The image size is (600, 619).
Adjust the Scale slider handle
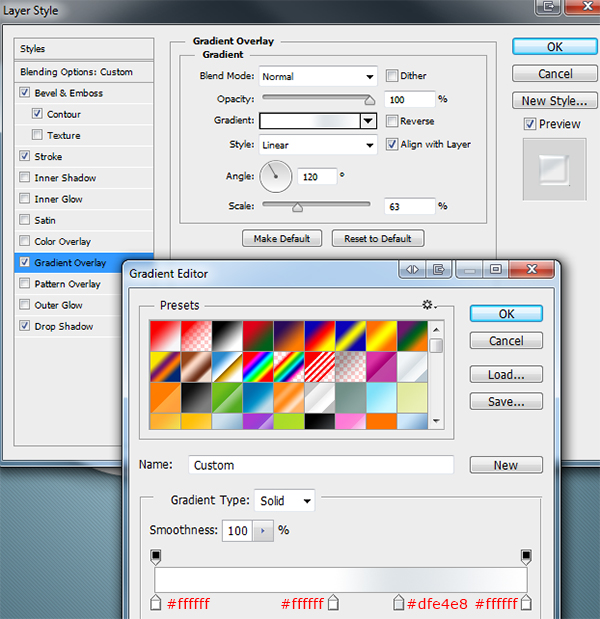pos(298,207)
